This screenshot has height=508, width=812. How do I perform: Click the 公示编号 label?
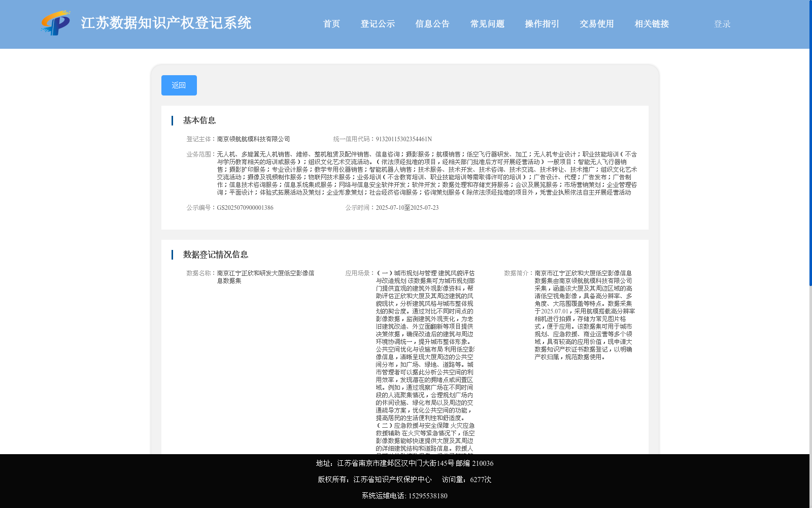(201, 208)
